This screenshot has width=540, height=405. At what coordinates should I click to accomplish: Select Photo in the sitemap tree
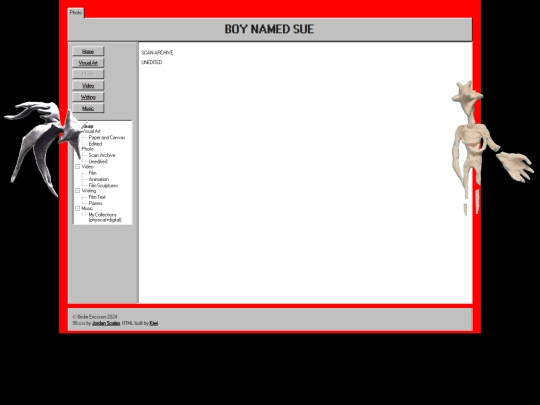pyautogui.click(x=87, y=149)
